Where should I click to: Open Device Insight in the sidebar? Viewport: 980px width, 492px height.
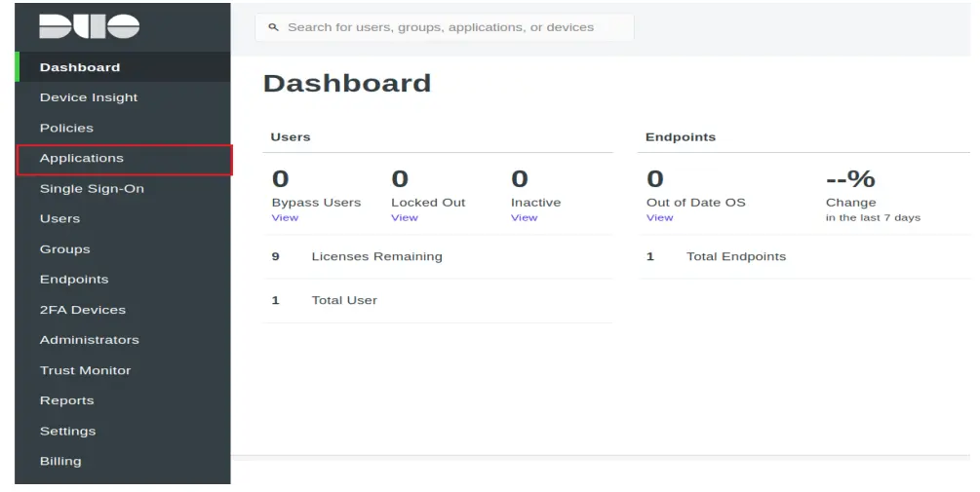pyautogui.click(x=123, y=97)
